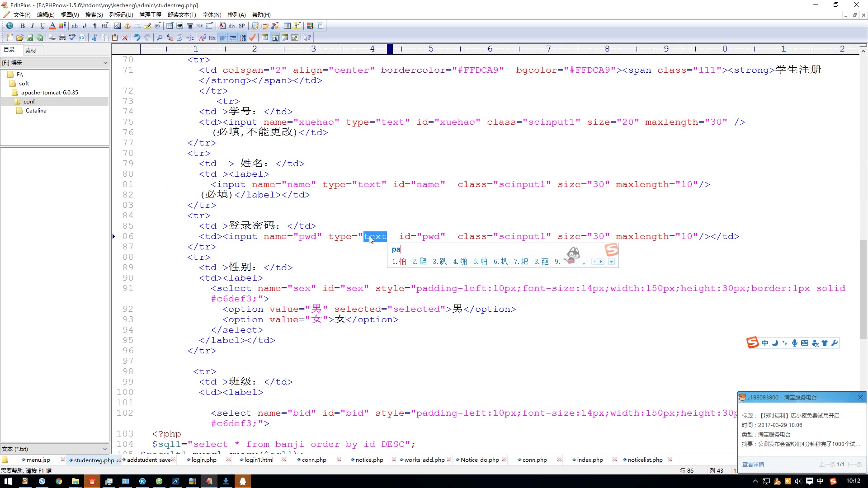Switch Sogou input to Chinese/English mode
Screen dimensions: 868x488
765,343
